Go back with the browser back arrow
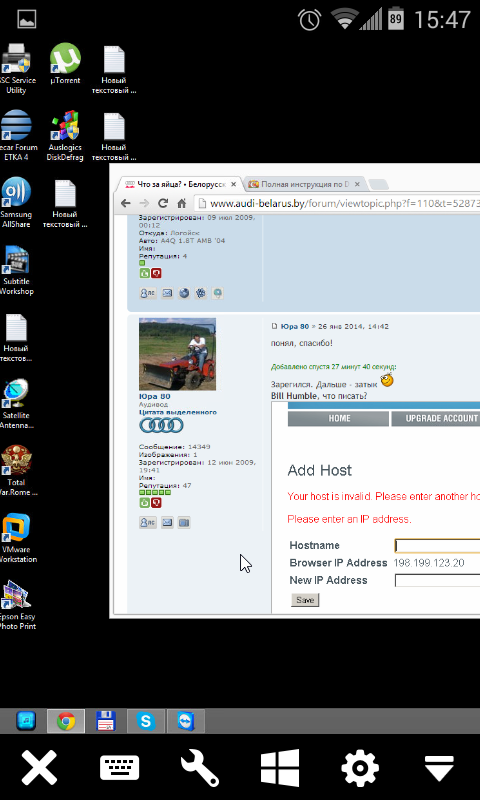 point(125,204)
